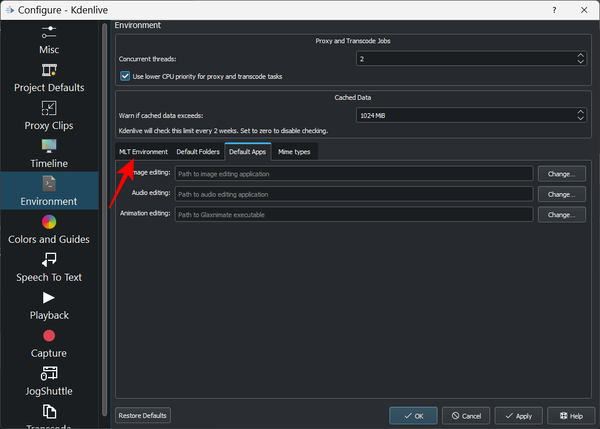600x429 pixels.
Task: Open the JogShuttle settings page icon
Action: [49, 374]
